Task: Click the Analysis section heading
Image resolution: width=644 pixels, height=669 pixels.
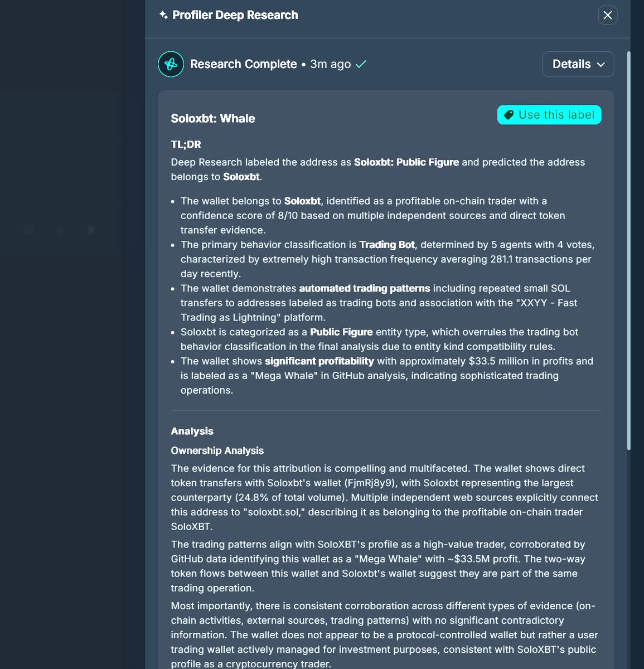Action: pos(192,431)
